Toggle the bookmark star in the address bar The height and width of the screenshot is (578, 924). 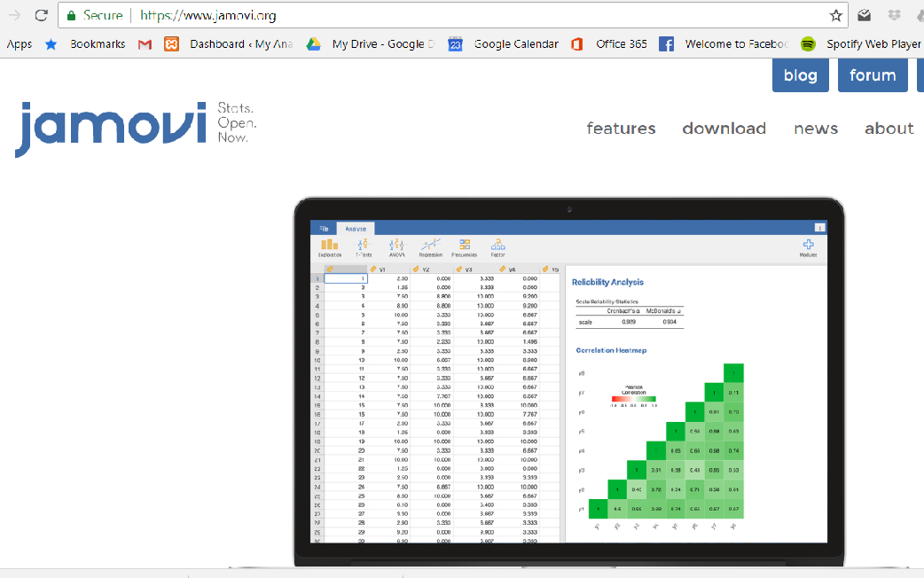(834, 14)
